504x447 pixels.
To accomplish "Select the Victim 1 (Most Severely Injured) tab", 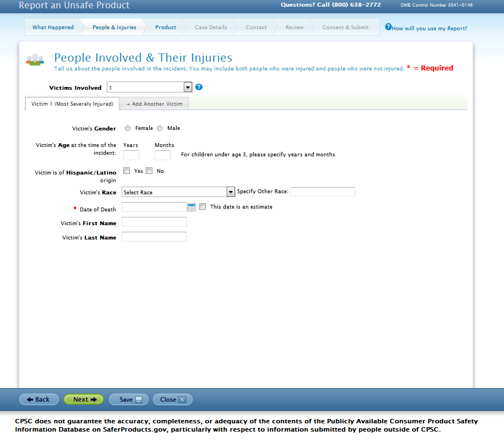I will click(72, 104).
